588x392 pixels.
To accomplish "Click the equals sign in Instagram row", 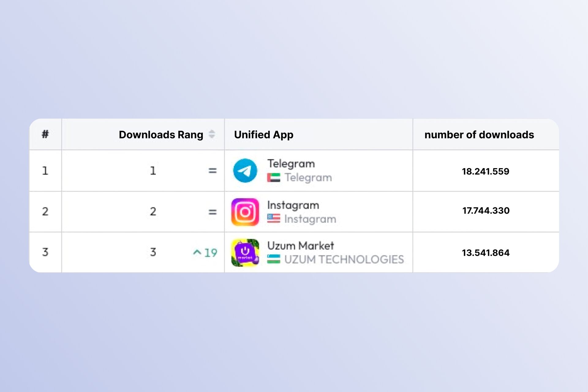I will pos(213,212).
